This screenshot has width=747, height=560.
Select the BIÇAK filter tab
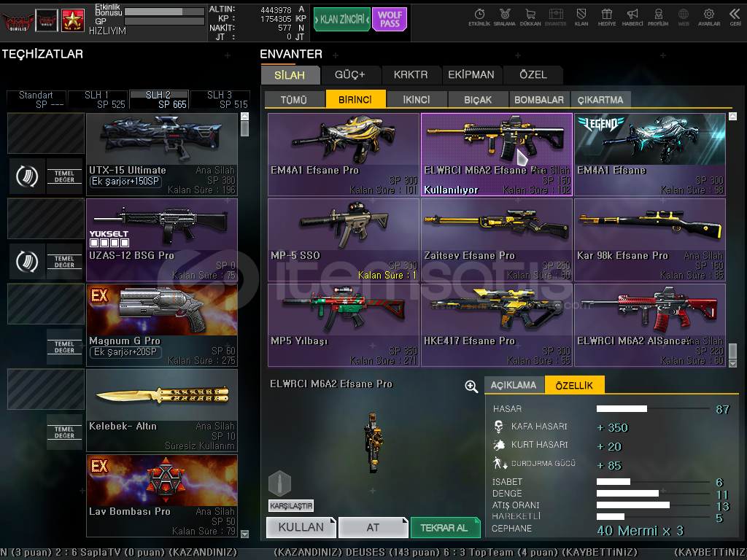478,99
